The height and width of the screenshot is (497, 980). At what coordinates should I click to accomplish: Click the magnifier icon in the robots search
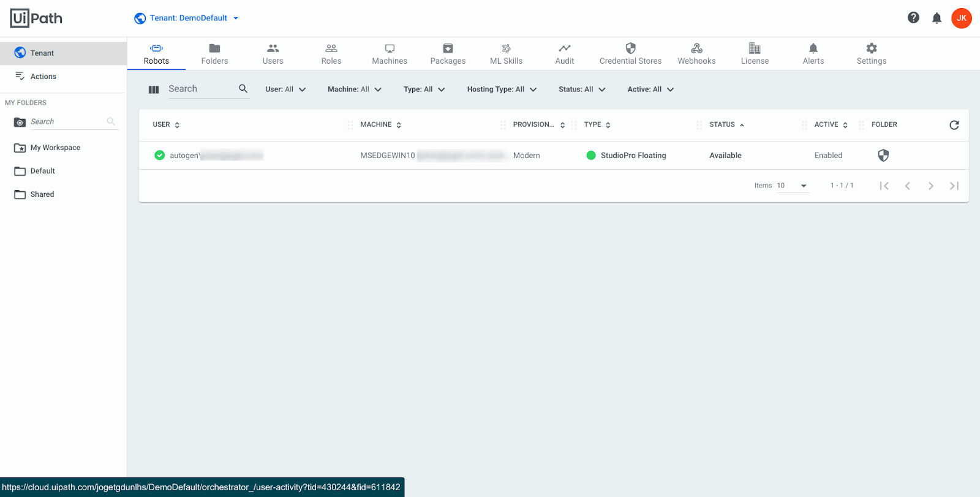pos(243,89)
